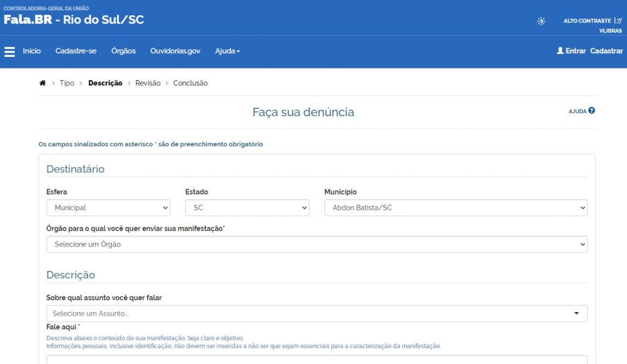Open the Selecione um Assunto combo box
This screenshot has height=364, width=627.
pos(317,314)
